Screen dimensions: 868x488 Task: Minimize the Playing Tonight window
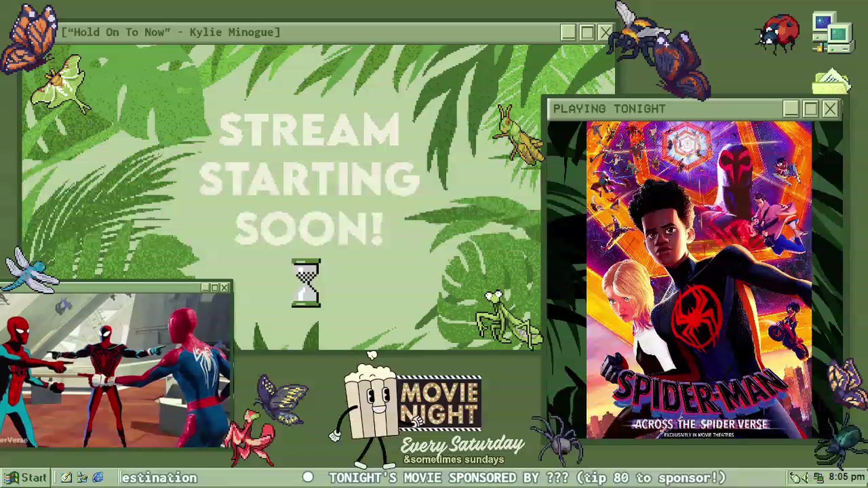(791, 109)
